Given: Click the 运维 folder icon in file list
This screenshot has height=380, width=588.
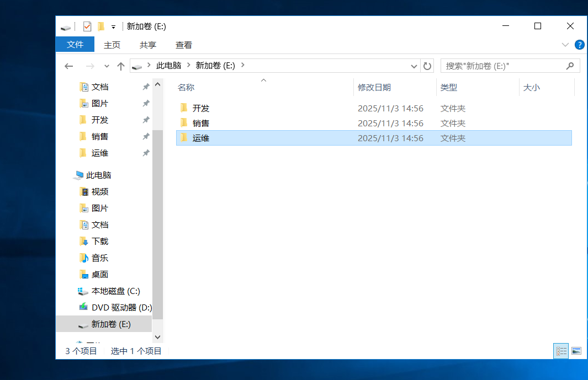Looking at the screenshot, I should point(184,138).
